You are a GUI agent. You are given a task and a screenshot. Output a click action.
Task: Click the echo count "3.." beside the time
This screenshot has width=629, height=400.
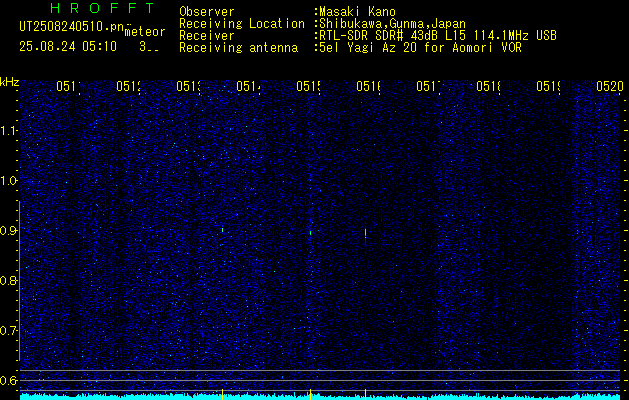click(149, 47)
